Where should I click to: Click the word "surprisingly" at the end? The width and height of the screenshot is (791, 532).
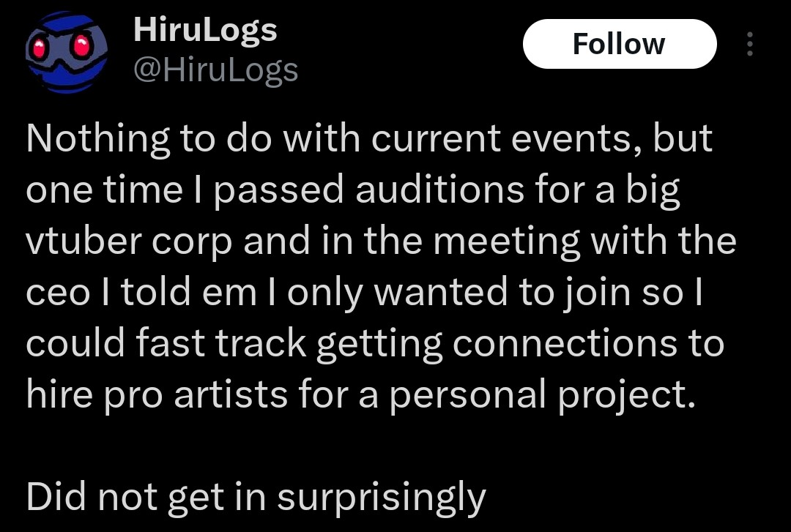coord(382,497)
